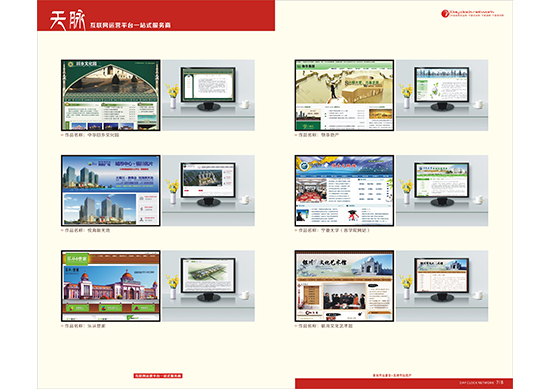Screen dimensions: 550x389
Task: Click the round red company logo at top right
Action: pyautogui.click(x=445, y=14)
